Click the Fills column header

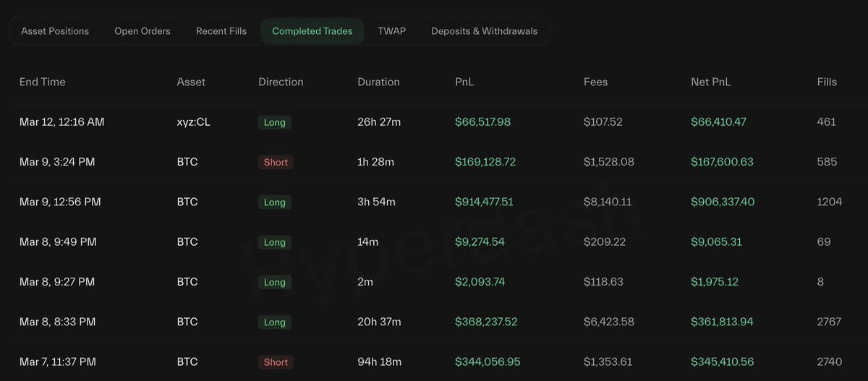coord(827,82)
